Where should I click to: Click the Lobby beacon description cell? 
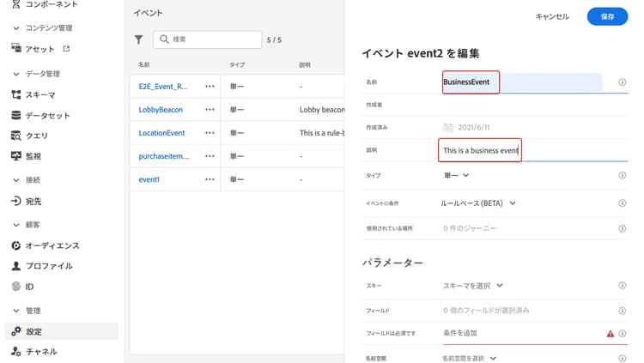322,110
